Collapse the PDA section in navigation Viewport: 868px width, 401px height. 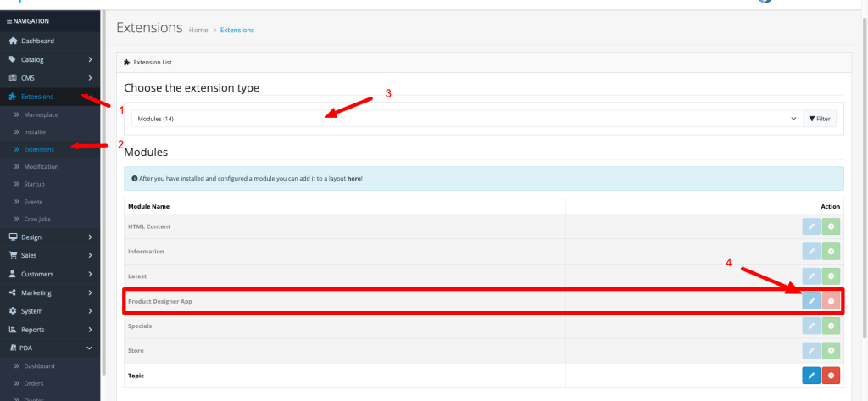pyautogui.click(x=50, y=348)
